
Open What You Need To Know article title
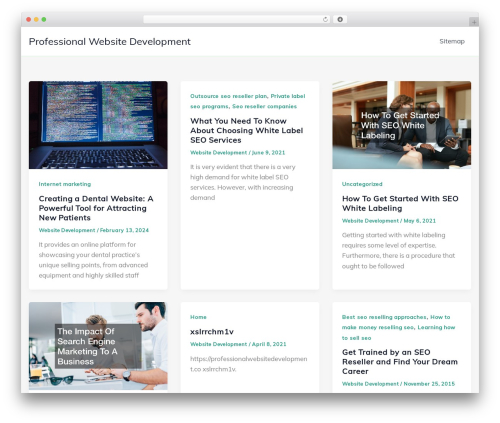coord(247,130)
